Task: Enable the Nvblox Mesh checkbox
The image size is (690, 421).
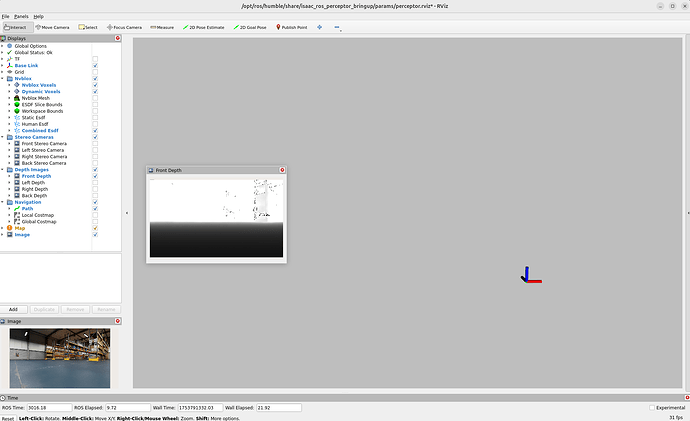Action: (x=95, y=98)
